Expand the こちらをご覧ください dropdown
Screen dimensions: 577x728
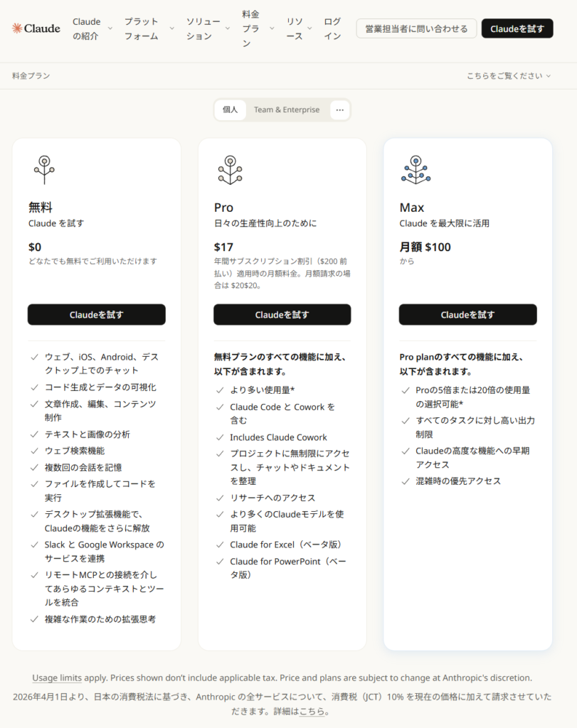[509, 75]
